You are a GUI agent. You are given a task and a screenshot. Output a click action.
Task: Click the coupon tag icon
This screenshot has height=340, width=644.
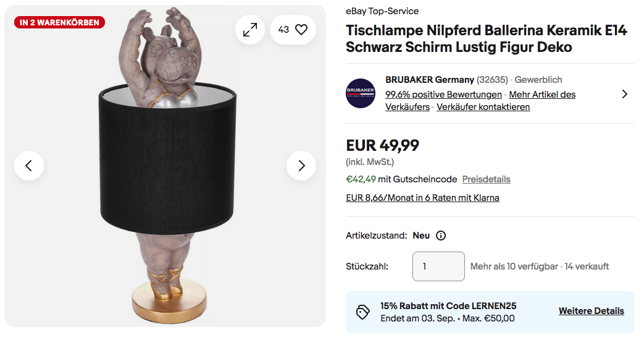pos(363,312)
